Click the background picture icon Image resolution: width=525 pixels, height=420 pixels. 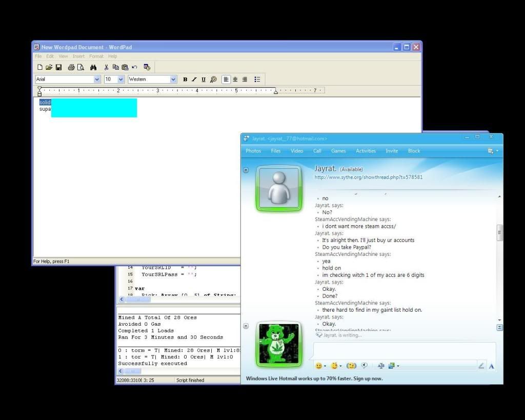tap(391, 366)
